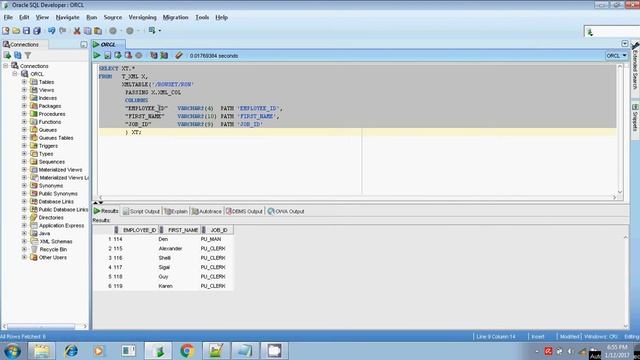Screen dimensions: 640x360
Task: Expand the Procedures tree node
Action: [24, 114]
